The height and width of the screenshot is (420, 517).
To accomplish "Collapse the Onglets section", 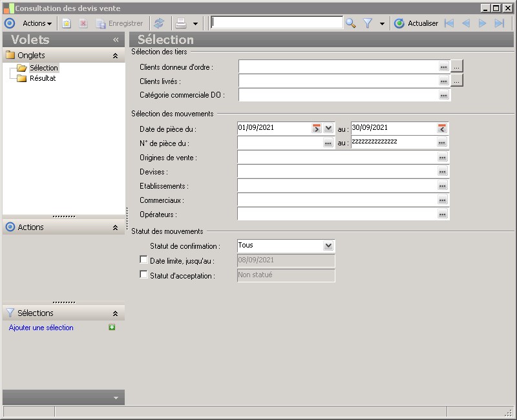I will [115, 56].
